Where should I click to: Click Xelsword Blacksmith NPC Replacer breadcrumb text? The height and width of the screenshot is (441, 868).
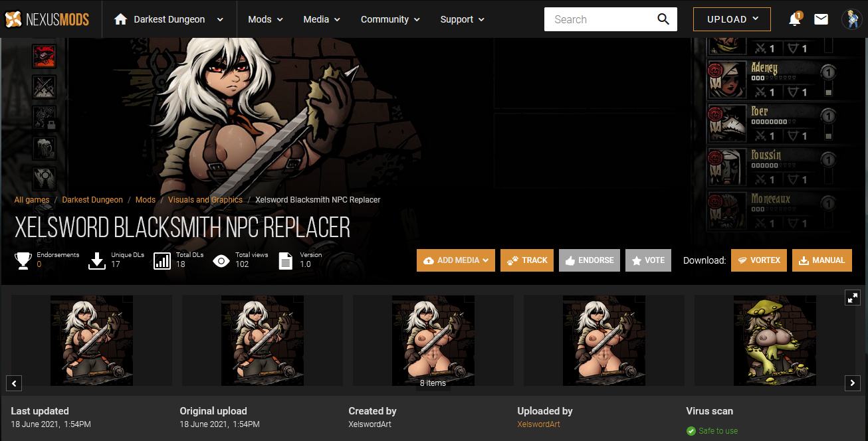318,200
